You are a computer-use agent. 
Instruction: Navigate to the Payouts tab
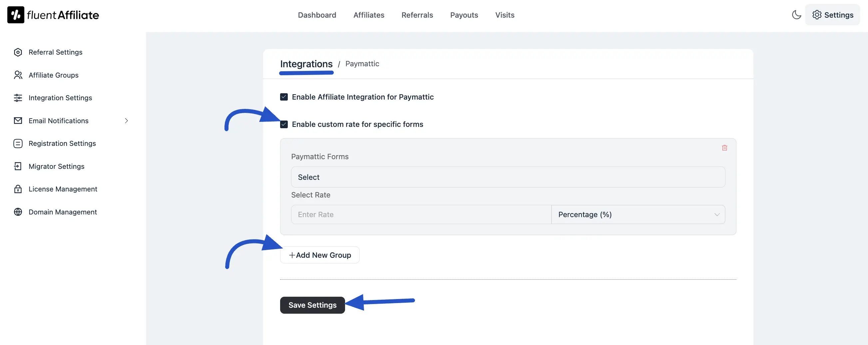pyautogui.click(x=464, y=15)
